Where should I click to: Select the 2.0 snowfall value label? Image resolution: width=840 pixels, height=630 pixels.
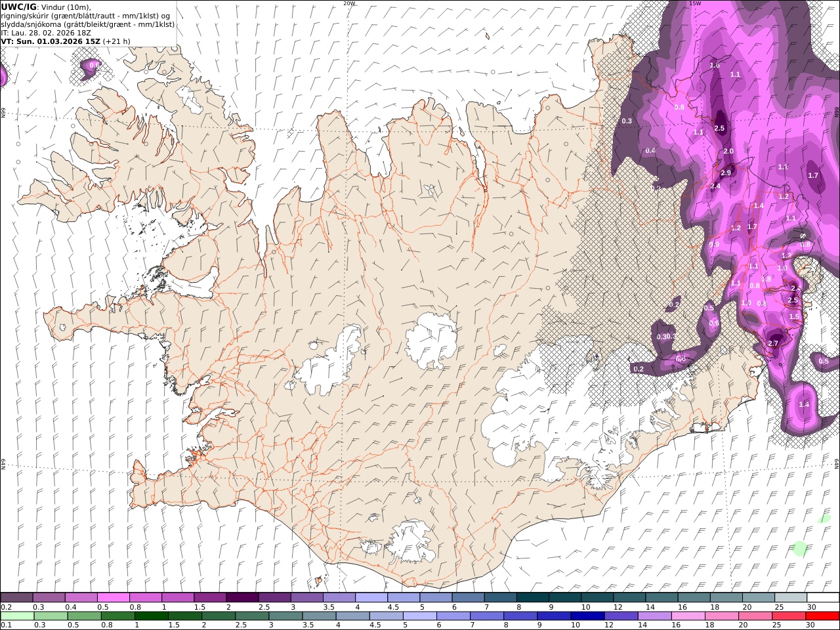(x=728, y=151)
